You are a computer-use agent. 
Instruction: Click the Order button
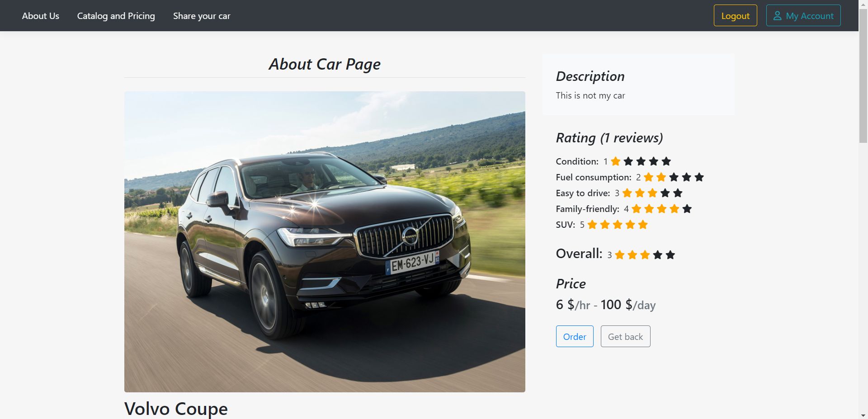tap(575, 336)
